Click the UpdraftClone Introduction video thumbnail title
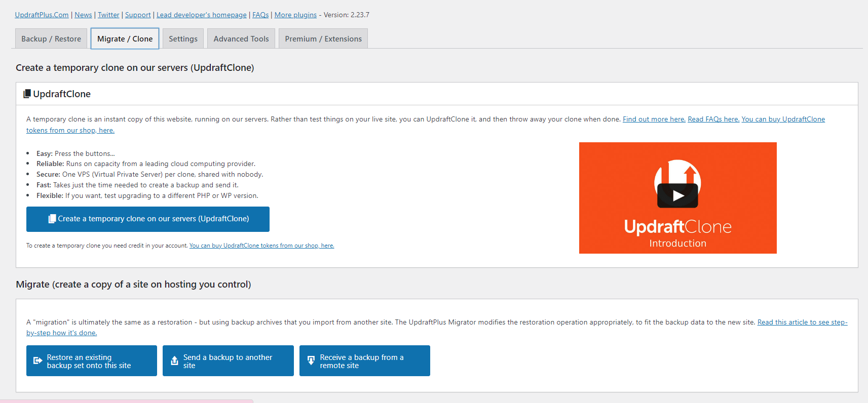The height and width of the screenshot is (403, 868). tap(677, 233)
